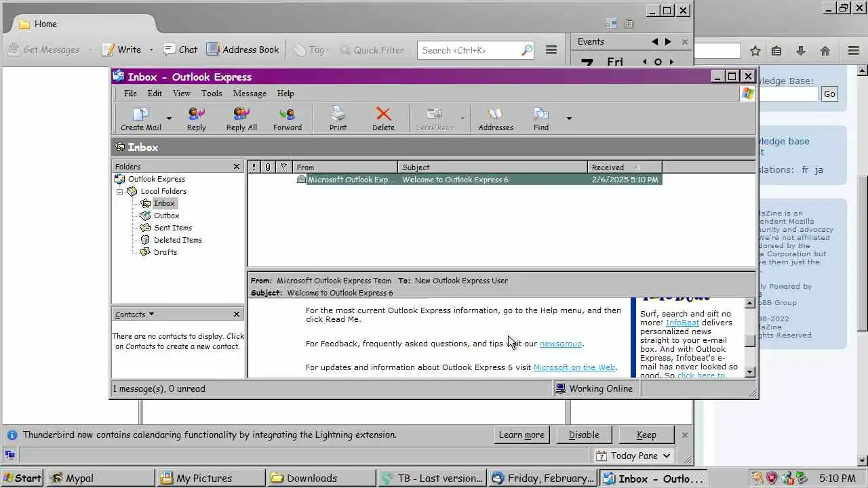Click the Reply toolbar icon
Viewport: 868px width, 488px height.
coord(197,119)
